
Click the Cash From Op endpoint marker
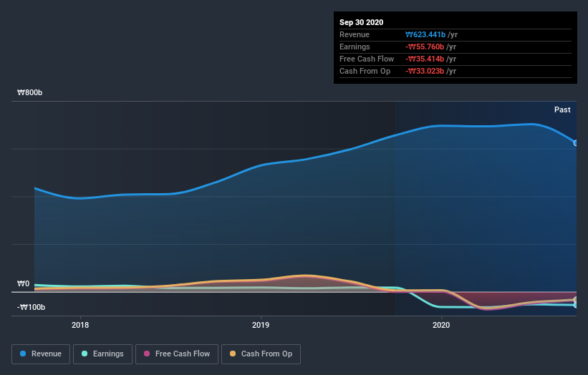tap(576, 300)
